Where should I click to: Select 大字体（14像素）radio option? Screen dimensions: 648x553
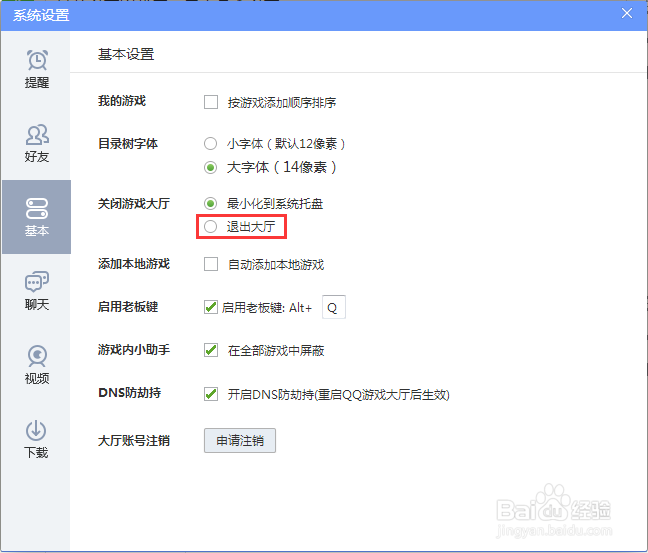tap(210, 167)
